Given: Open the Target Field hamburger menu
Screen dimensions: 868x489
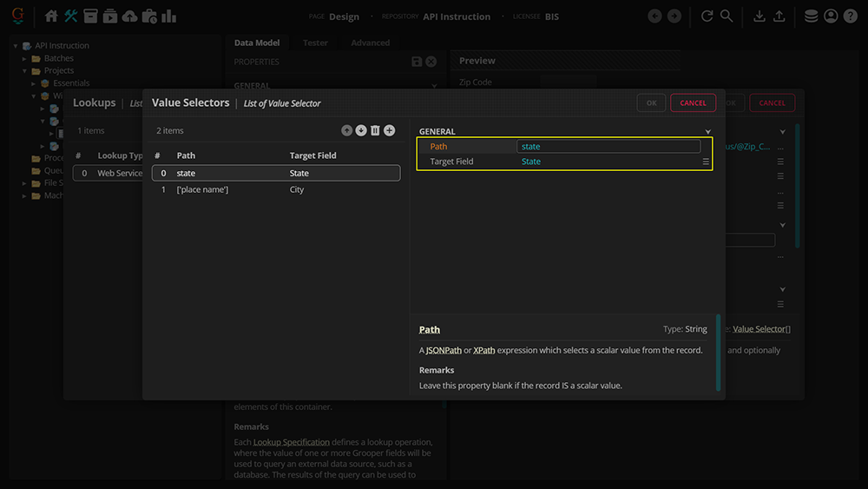Looking at the screenshot, I should (706, 162).
